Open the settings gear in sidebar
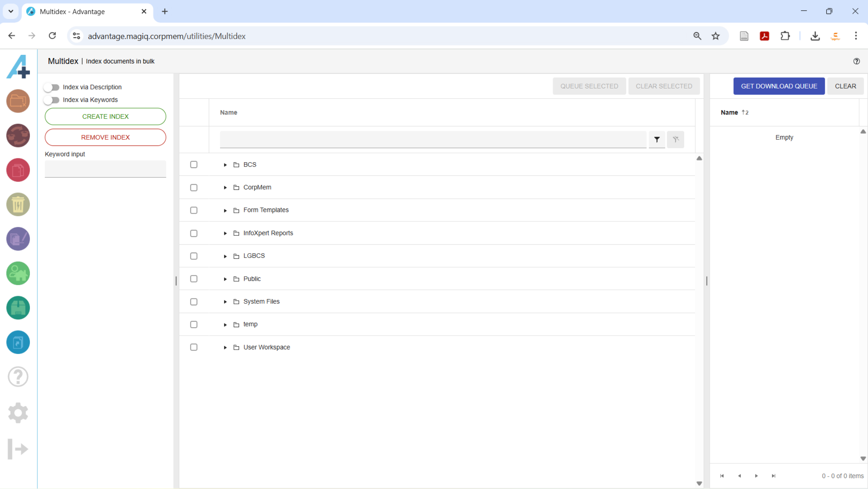 (x=18, y=413)
